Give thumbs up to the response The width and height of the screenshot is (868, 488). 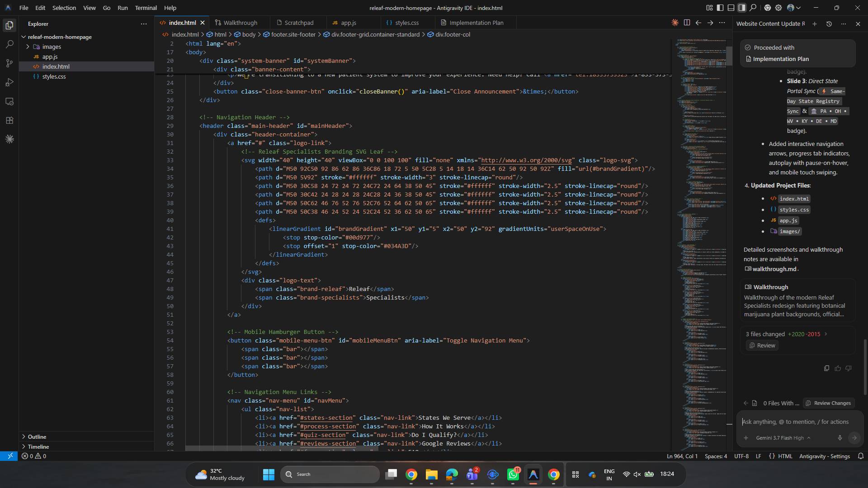coord(838,368)
